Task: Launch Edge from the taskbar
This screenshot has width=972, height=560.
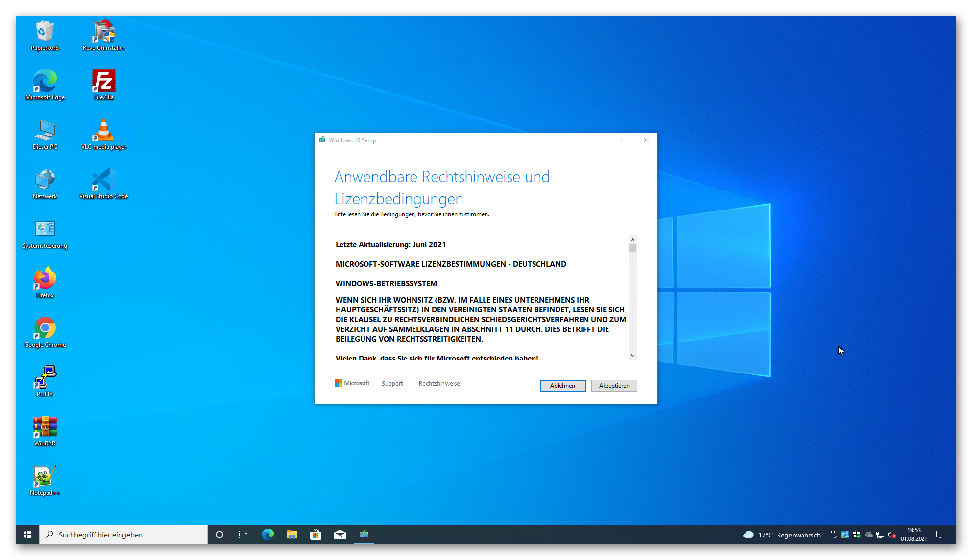Action: click(x=267, y=535)
